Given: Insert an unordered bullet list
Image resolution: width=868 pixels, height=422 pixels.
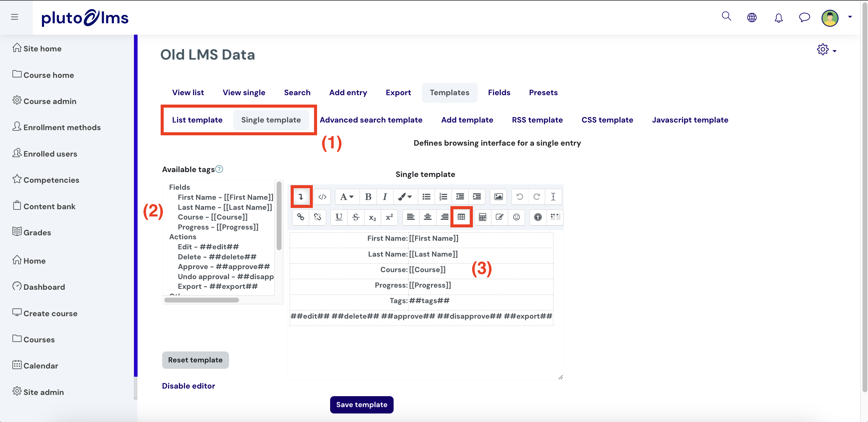Looking at the screenshot, I should click(x=426, y=197).
